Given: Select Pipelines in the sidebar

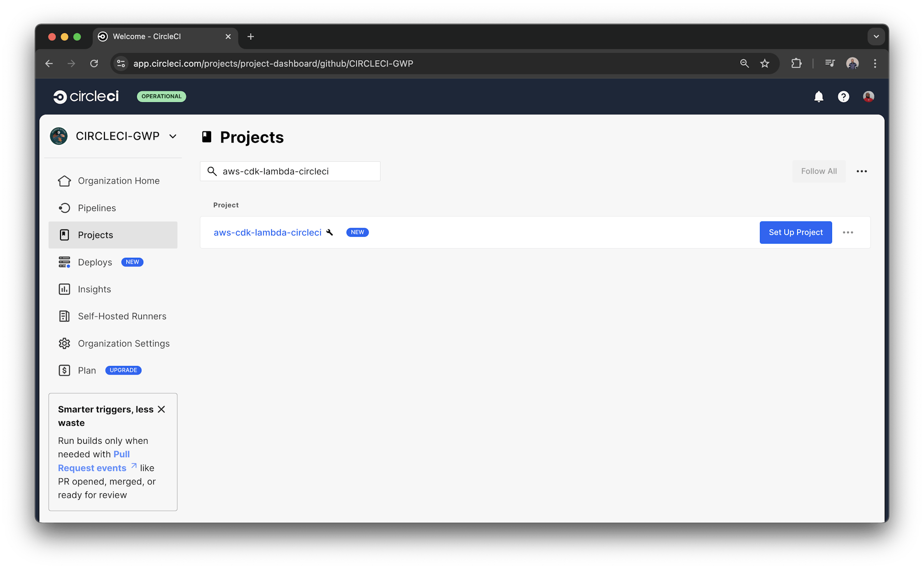Looking at the screenshot, I should coord(97,208).
